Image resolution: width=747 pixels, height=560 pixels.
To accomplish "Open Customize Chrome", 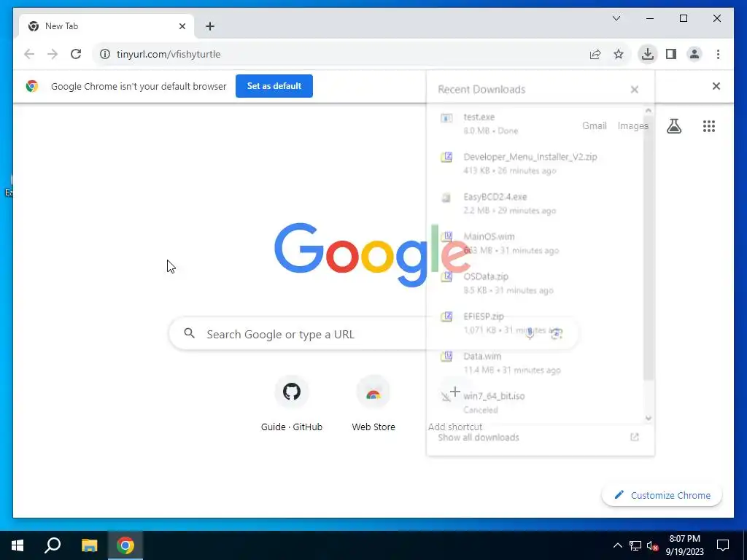I will point(662,495).
